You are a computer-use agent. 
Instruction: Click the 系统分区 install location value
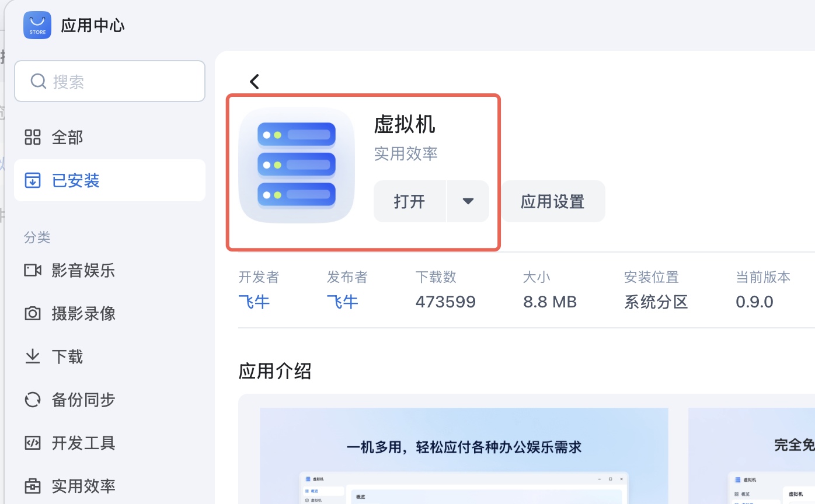tap(656, 302)
